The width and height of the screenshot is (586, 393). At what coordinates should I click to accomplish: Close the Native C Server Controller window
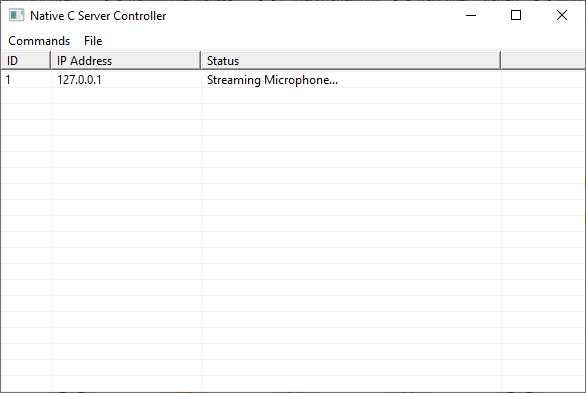click(562, 16)
